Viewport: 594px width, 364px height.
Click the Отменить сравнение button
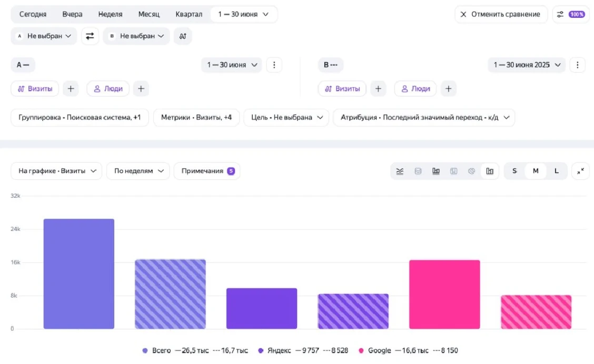[501, 14]
